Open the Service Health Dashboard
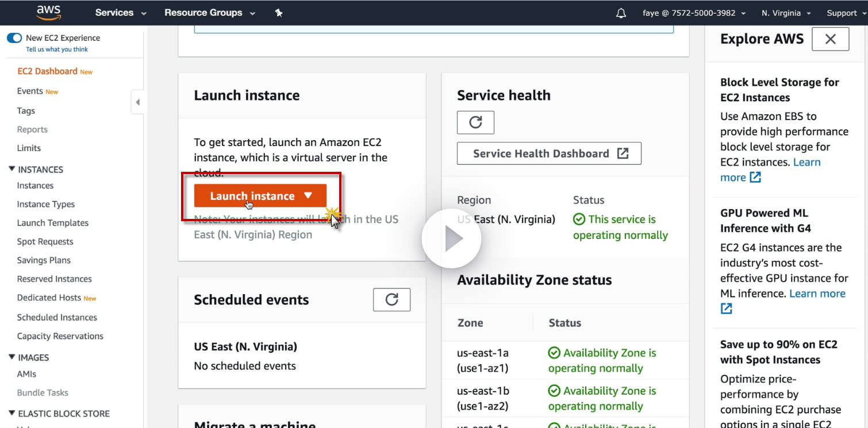 coord(548,153)
